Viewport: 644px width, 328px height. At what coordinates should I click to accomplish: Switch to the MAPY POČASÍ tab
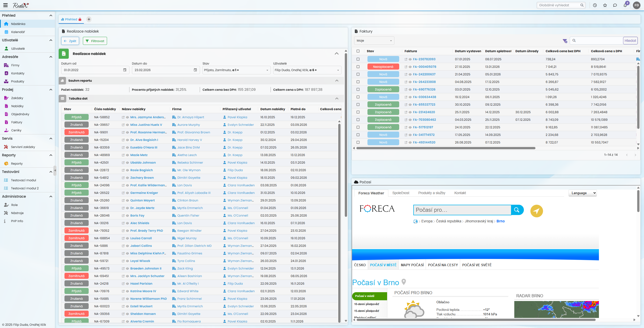[412, 265]
